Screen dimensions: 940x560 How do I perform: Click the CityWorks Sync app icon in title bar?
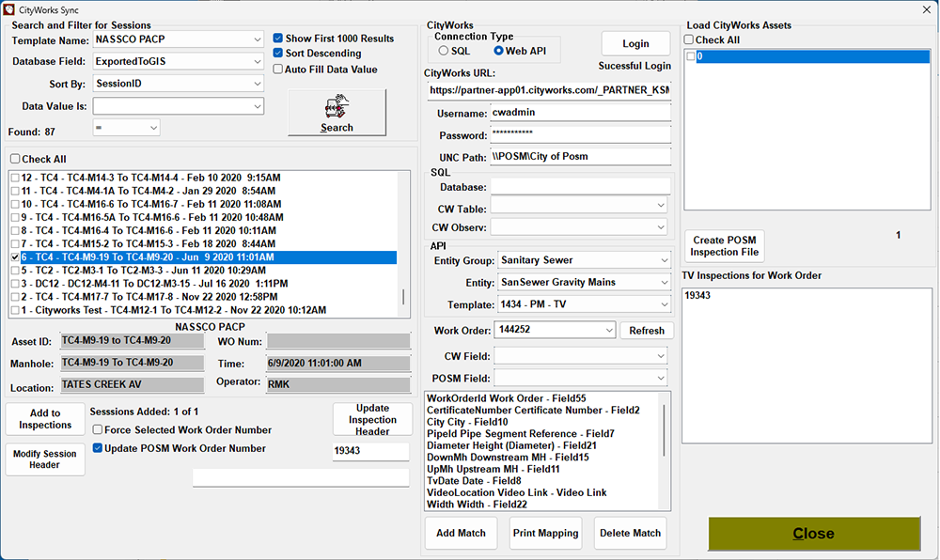pos(9,9)
